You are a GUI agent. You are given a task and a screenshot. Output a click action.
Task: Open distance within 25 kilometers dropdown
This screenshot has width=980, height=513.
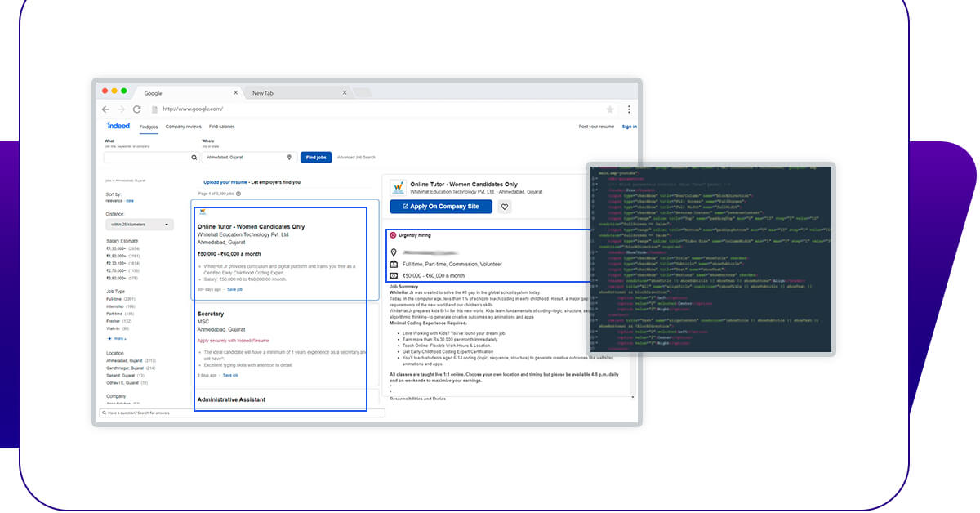point(140,224)
